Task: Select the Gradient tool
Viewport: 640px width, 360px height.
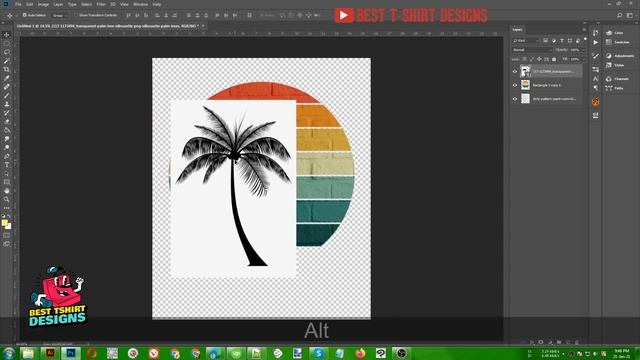Action: point(7,130)
